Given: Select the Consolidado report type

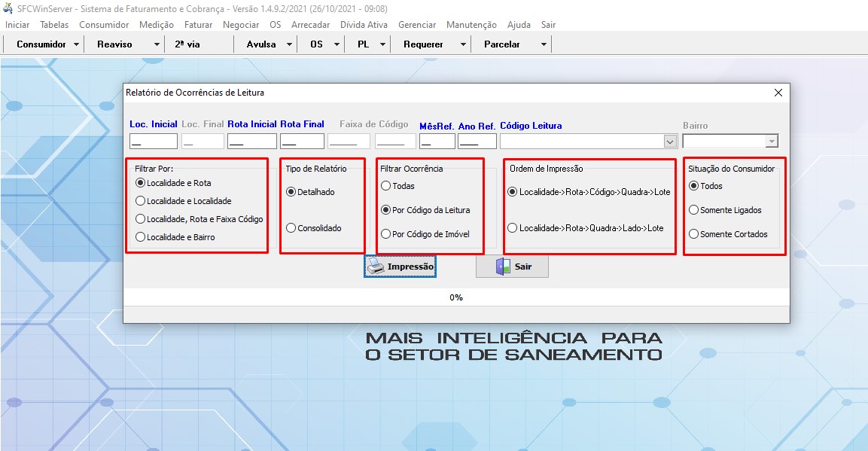Looking at the screenshot, I should (291, 228).
